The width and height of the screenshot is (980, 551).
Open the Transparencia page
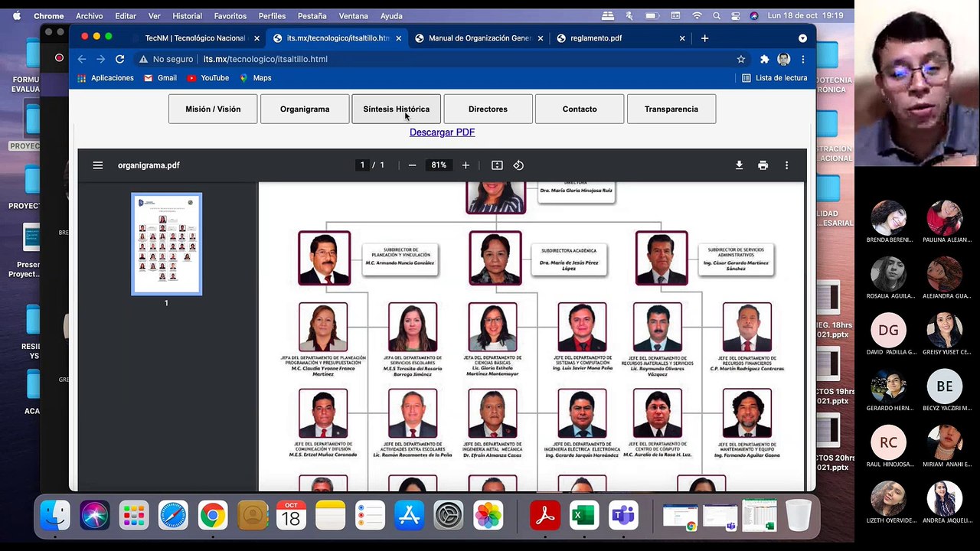(x=671, y=109)
